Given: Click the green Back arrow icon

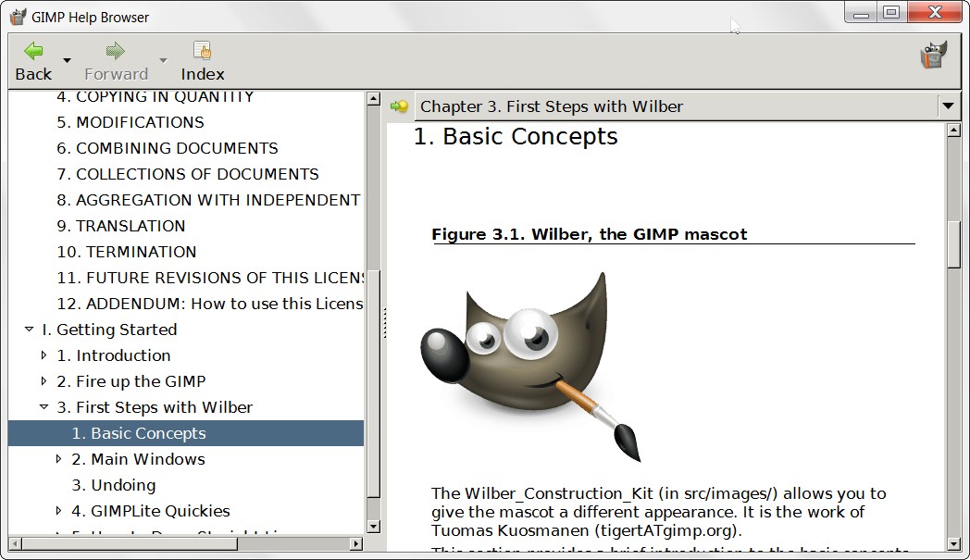Looking at the screenshot, I should click(x=33, y=51).
